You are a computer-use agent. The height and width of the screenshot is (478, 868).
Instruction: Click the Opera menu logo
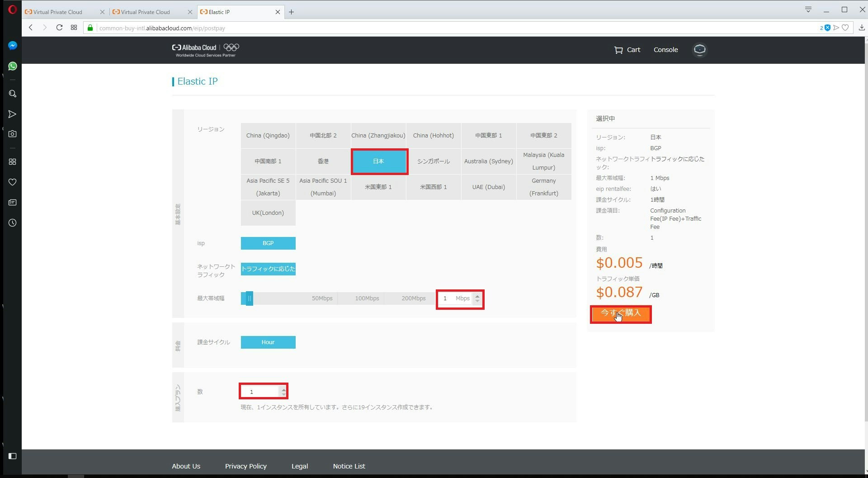pos(12,9)
